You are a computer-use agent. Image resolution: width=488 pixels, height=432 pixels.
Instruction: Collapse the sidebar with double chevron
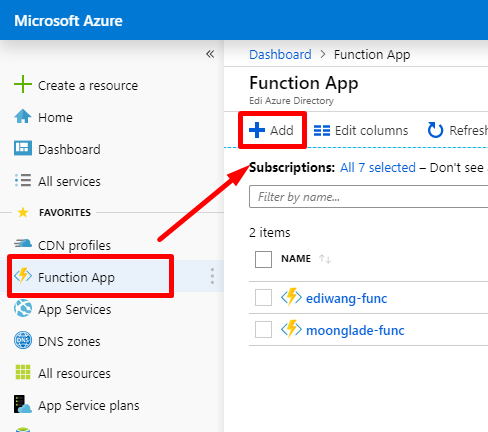[x=210, y=54]
